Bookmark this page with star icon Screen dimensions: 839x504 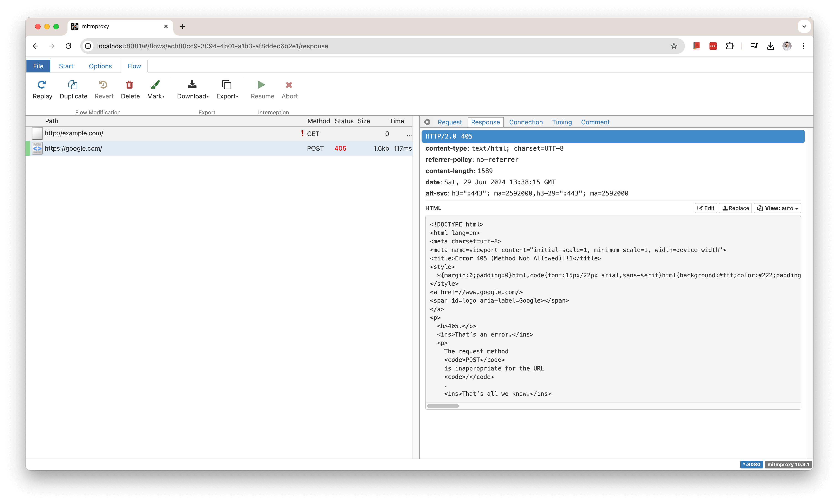click(x=674, y=46)
